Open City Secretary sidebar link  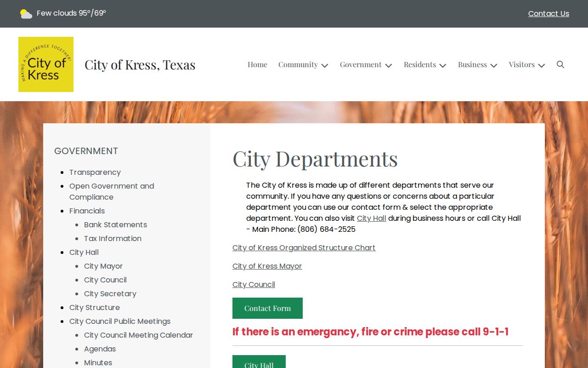[x=110, y=293]
